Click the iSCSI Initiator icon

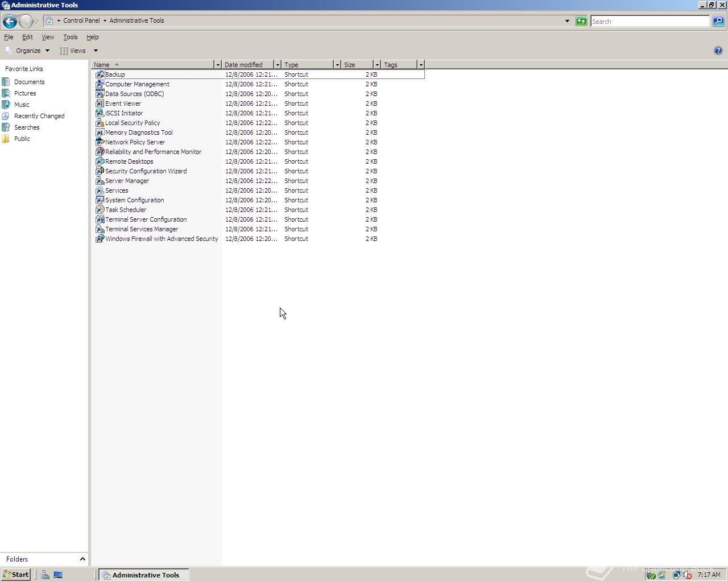click(100, 113)
